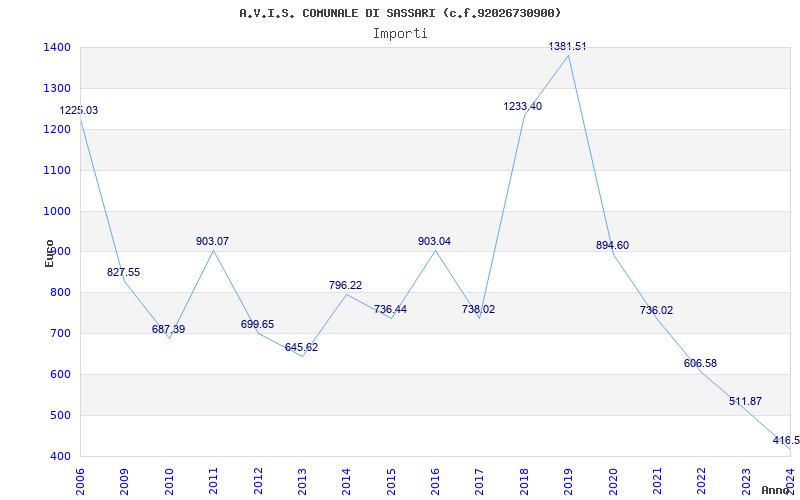The height and width of the screenshot is (500, 800).
Task: Click the x-axis year 2012
Action: coord(258,482)
